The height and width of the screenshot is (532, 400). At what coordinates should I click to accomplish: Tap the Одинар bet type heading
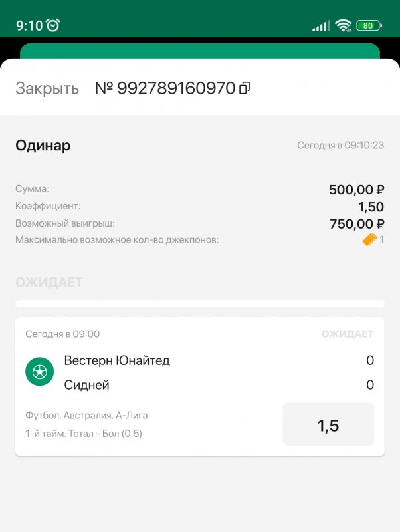43,146
